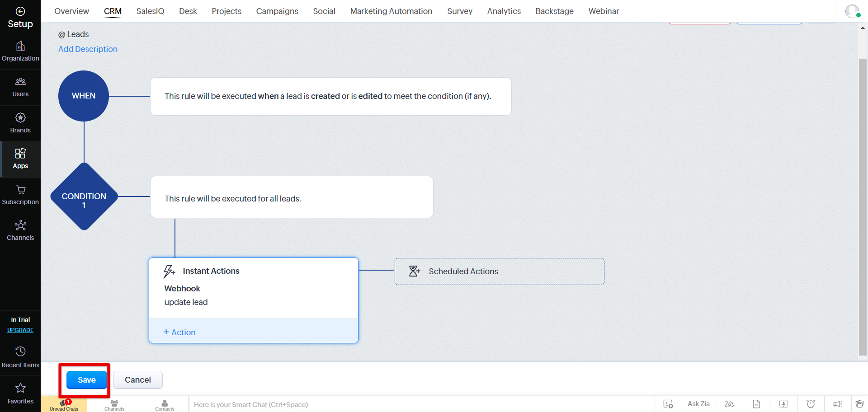Click Add Description link
This screenshot has height=412, width=868.
[88, 49]
